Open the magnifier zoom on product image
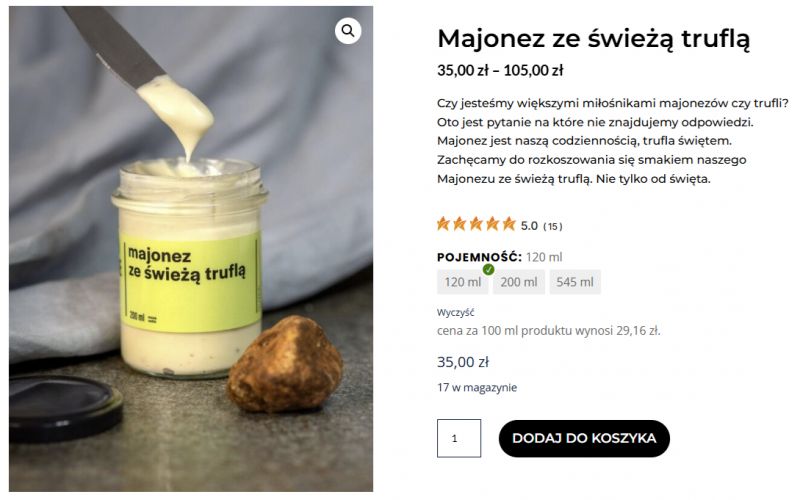Screen dimensions: 800x500 pos(348,31)
